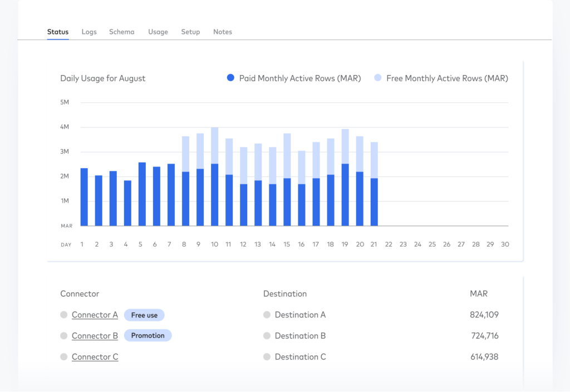Screen dimensions: 570x392
Task: Click Paid Monthly Active Rows legend dot
Action: tap(230, 79)
